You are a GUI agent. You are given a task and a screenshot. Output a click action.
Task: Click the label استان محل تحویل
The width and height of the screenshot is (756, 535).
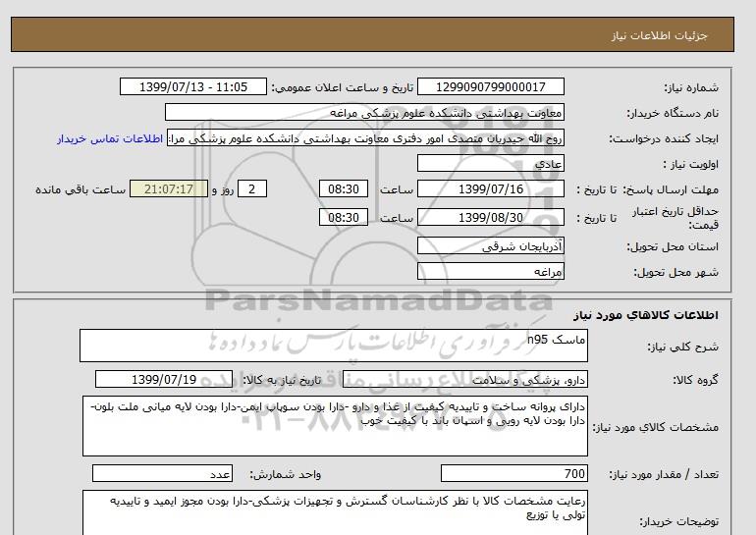click(x=673, y=246)
